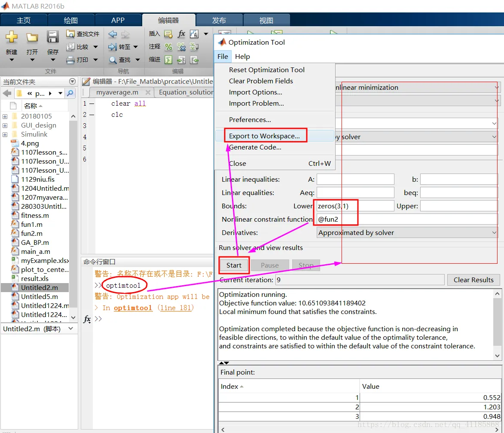The width and height of the screenshot is (504, 433).
Task: Click the Start solver button
Action: click(x=234, y=265)
